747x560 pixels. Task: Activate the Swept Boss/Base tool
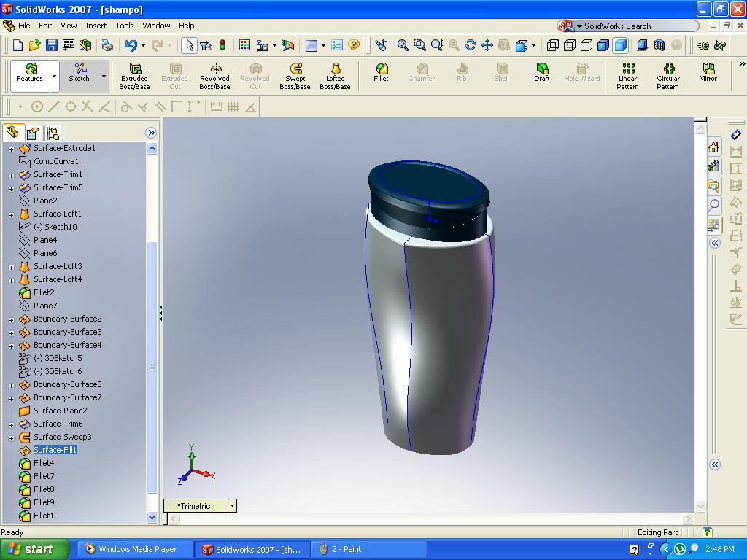click(x=295, y=76)
